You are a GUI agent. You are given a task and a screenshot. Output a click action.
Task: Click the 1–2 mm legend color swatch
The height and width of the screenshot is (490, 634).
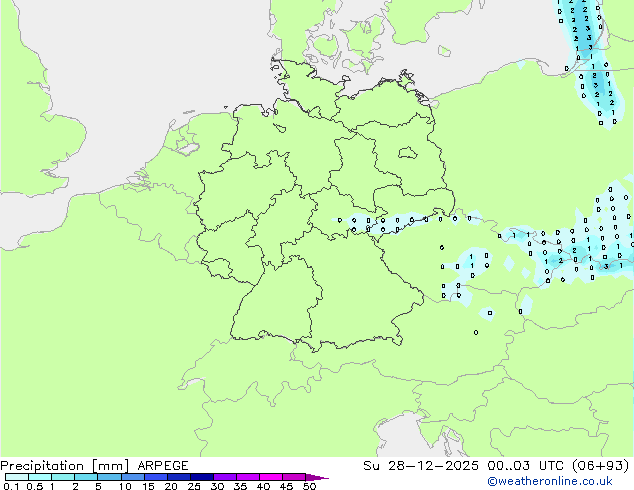click(63, 477)
